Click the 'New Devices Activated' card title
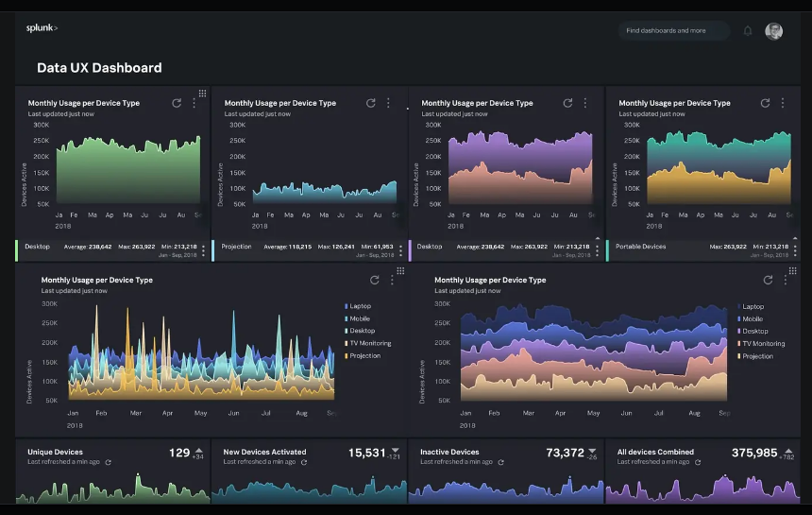 [264, 452]
